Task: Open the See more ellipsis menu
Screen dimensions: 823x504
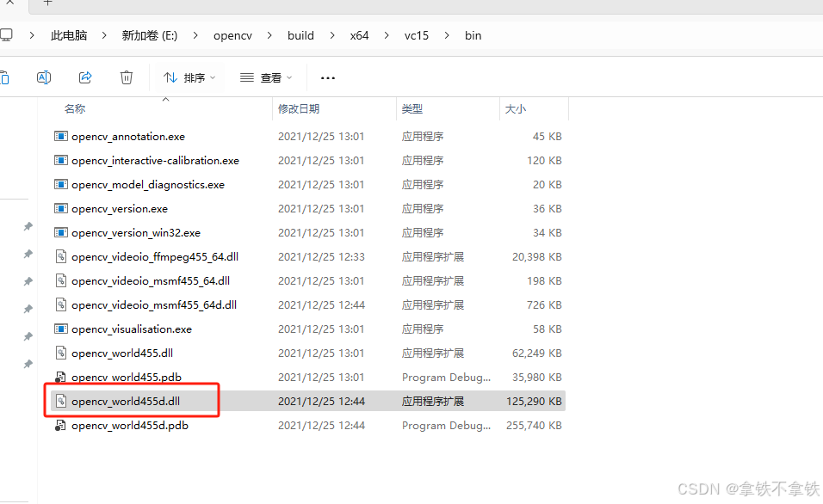Action: coord(327,77)
